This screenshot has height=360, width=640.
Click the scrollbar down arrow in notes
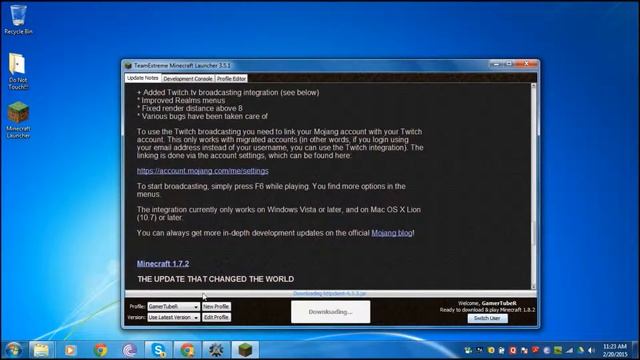click(533, 287)
